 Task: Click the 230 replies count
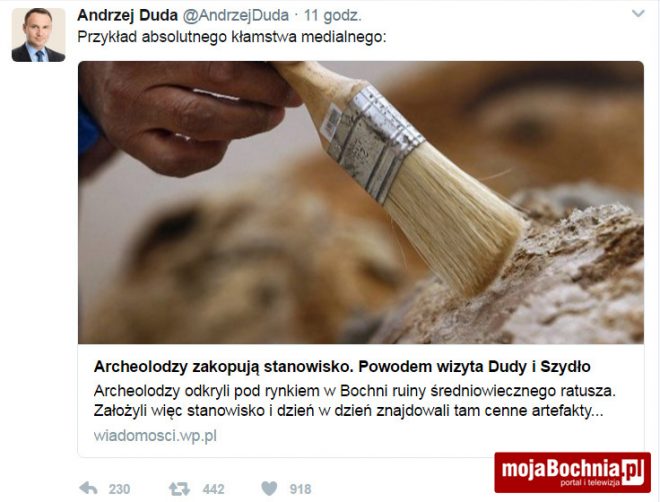pyautogui.click(x=120, y=489)
